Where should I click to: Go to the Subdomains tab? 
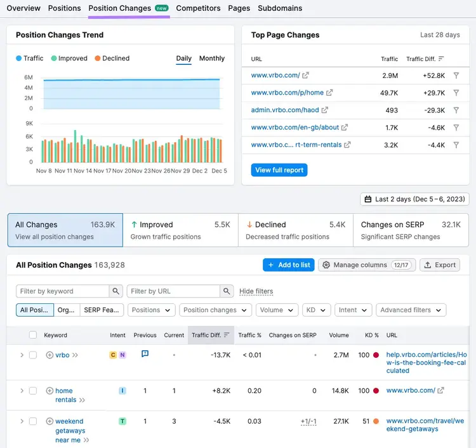280,8
